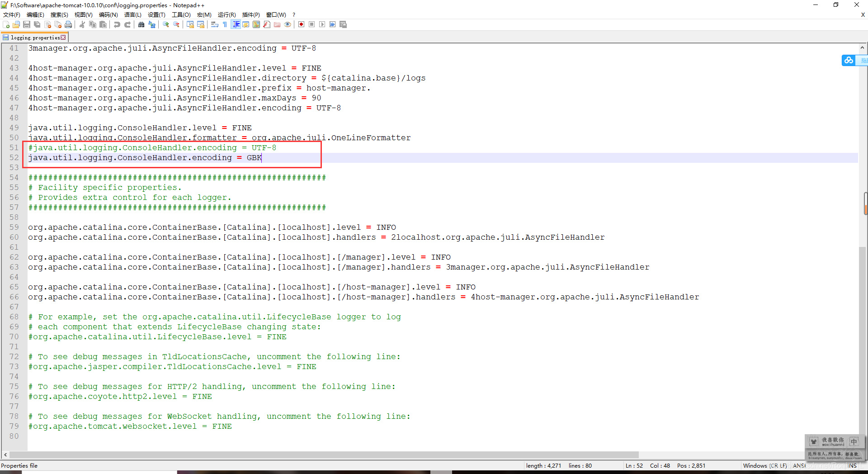Click the Close document toolbar icon
868x474 pixels.
(47, 24)
